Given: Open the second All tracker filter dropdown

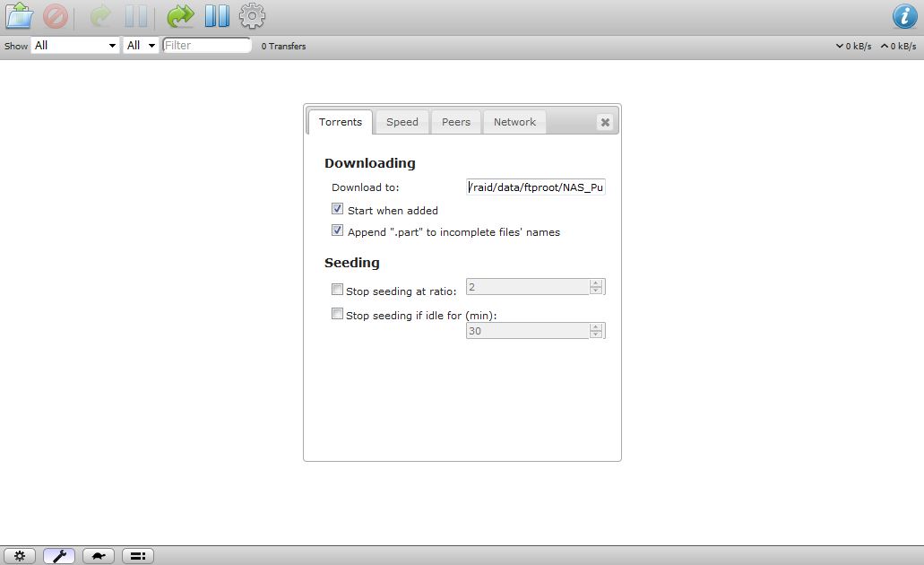Looking at the screenshot, I should coord(140,46).
